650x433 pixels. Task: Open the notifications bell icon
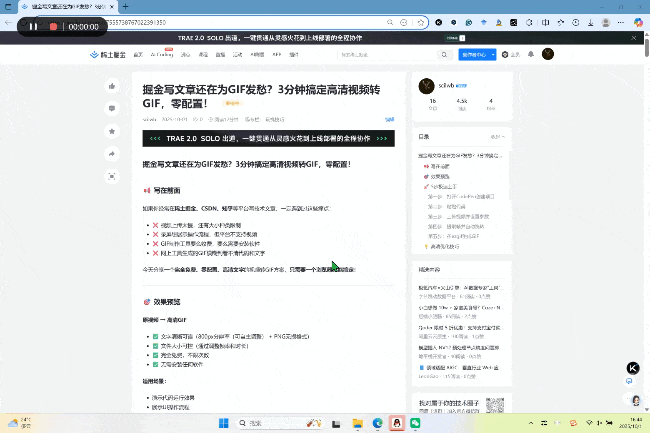coord(531,54)
